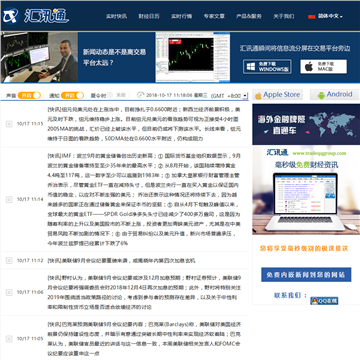Open the 财经日历 menu item
The image size is (360, 360).
coord(149,16)
